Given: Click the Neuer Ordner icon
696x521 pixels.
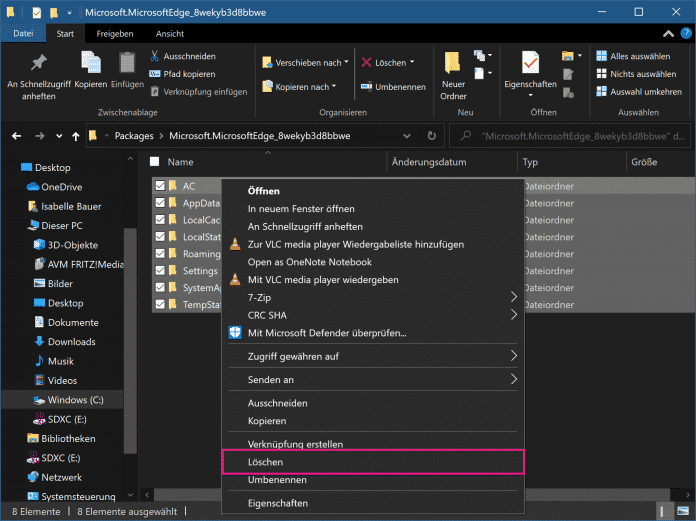Looking at the screenshot, I should pos(453,62).
